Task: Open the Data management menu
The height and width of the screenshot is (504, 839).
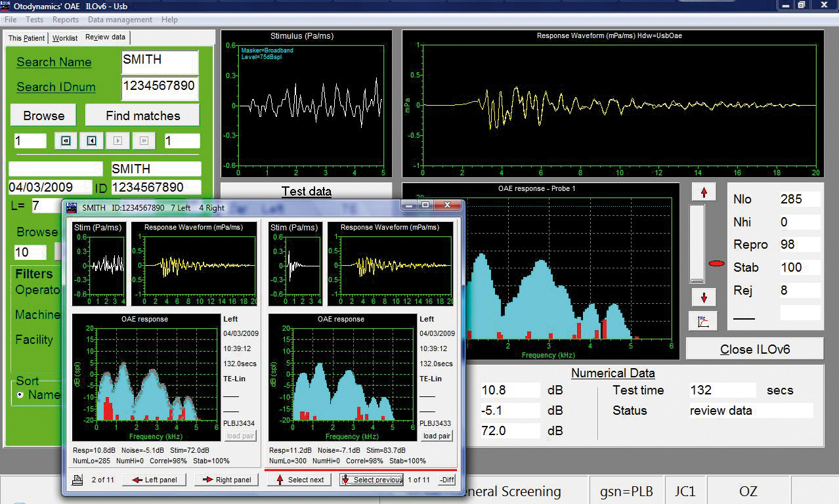Action: [120, 20]
